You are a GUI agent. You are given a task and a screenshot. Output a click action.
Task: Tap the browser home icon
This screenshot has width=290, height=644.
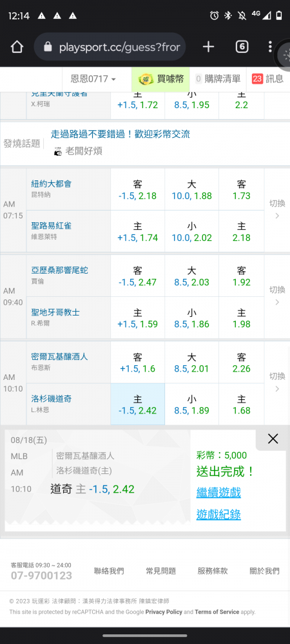tap(17, 47)
